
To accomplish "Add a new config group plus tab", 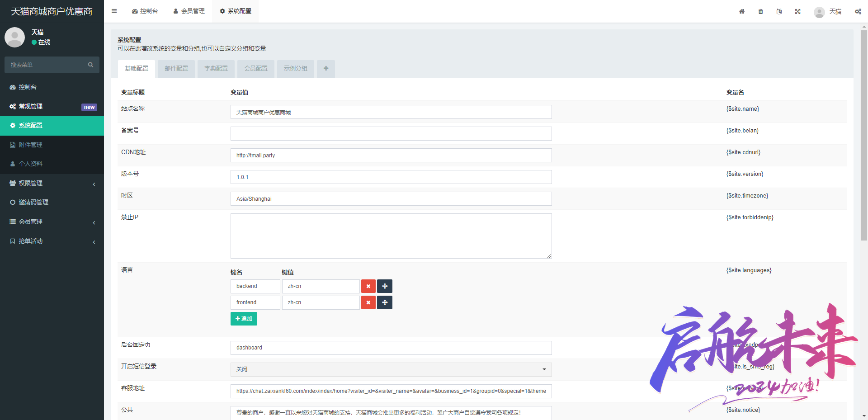I will point(326,69).
